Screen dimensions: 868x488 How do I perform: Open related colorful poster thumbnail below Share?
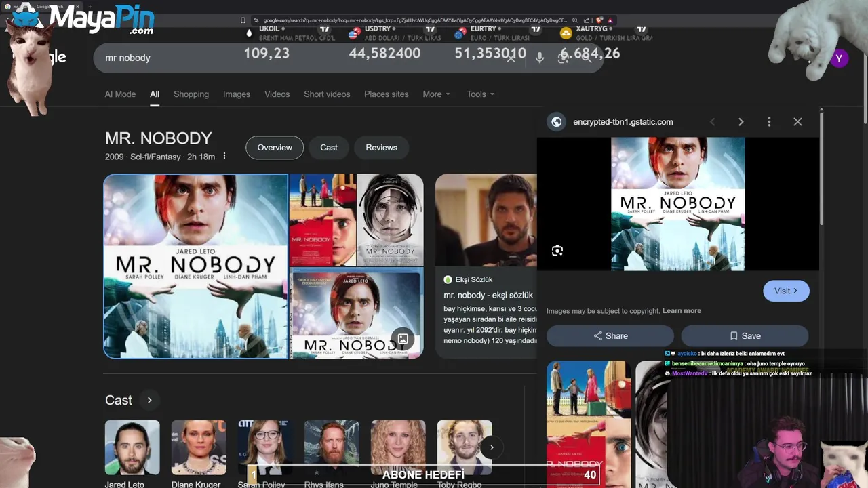[589, 424]
